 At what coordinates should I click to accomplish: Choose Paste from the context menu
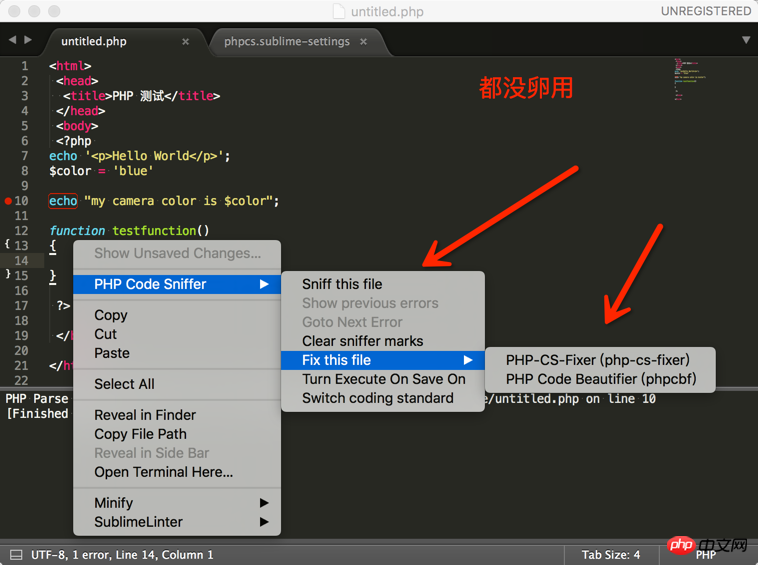point(177,353)
